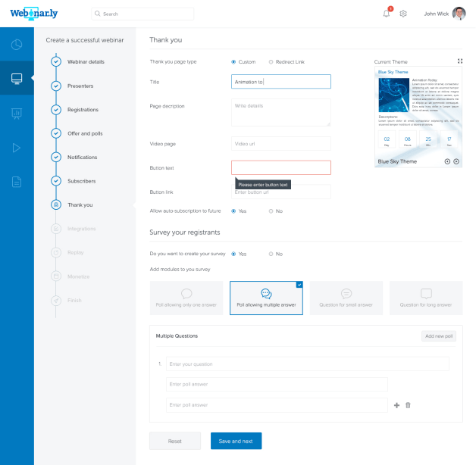Screen dimensions: 476x465
Task: Select the webinar monitor sidebar icon
Action: click(x=17, y=78)
